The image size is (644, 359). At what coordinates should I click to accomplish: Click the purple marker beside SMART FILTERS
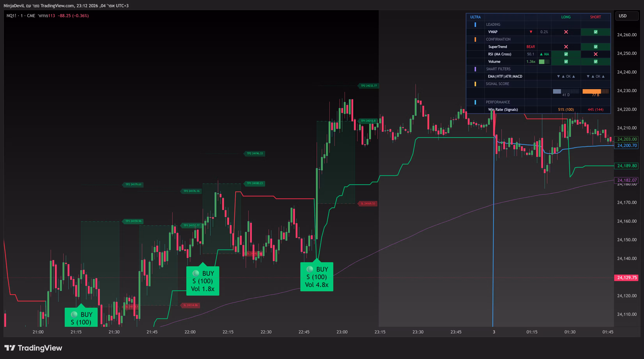(x=475, y=69)
